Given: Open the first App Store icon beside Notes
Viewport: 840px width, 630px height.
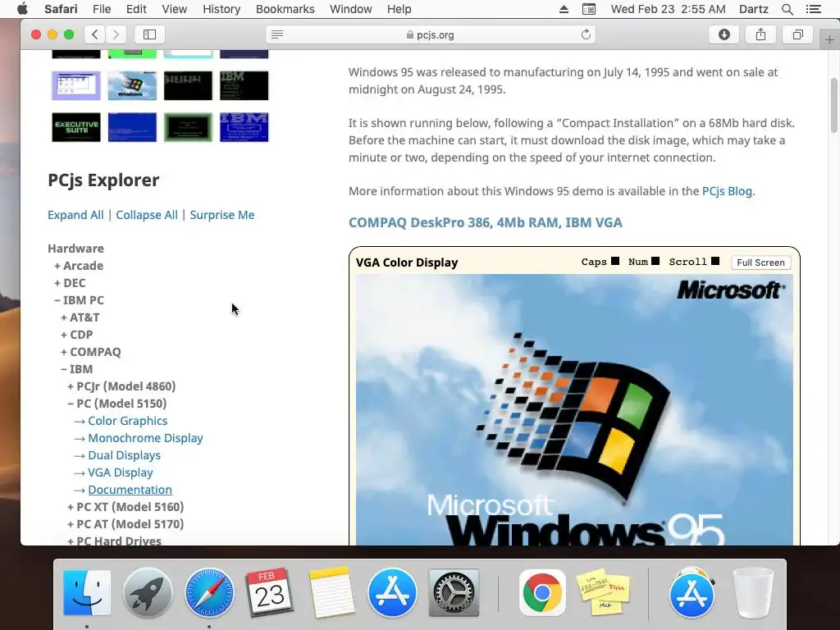Looking at the screenshot, I should [x=392, y=592].
